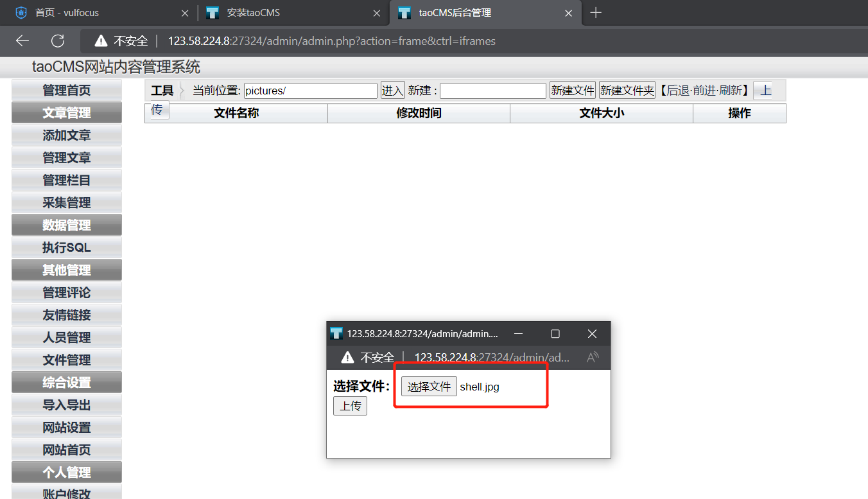
Task: Click the 操作 column header
Action: point(740,113)
